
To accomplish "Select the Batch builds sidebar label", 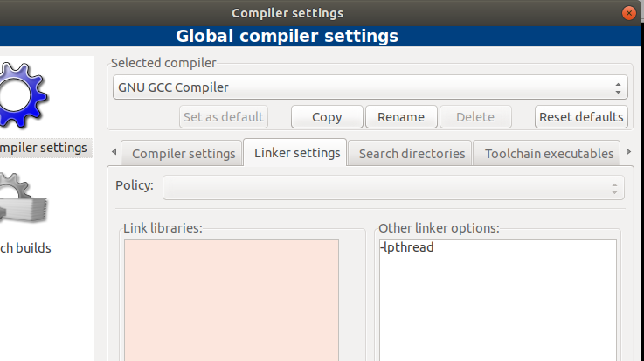I will pos(25,248).
